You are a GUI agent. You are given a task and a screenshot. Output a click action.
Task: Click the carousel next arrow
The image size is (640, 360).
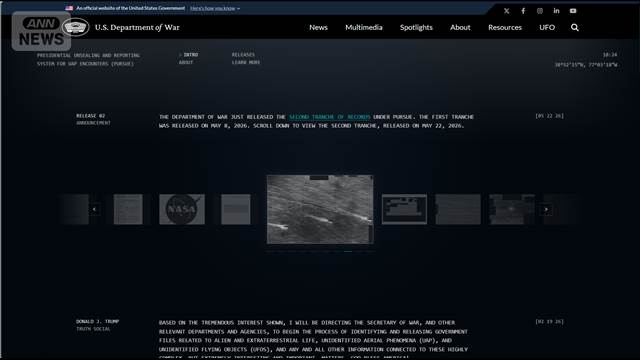[x=546, y=209]
